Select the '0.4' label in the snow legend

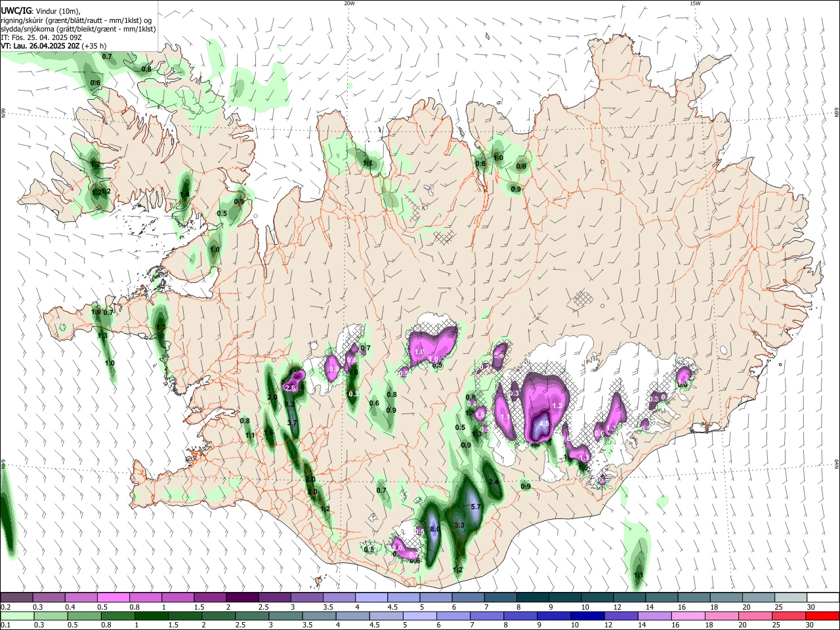click(70, 607)
